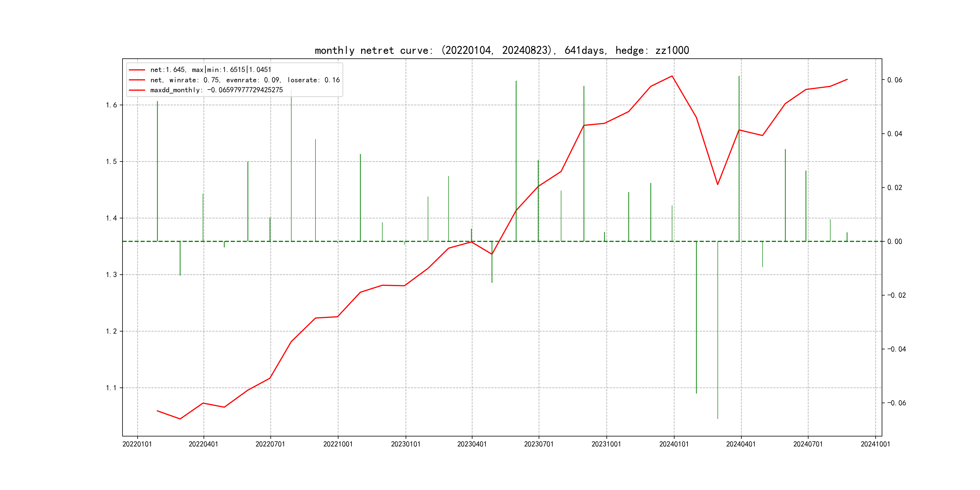
Task: Click the legend entry with winrate 0.75
Action: (245, 80)
